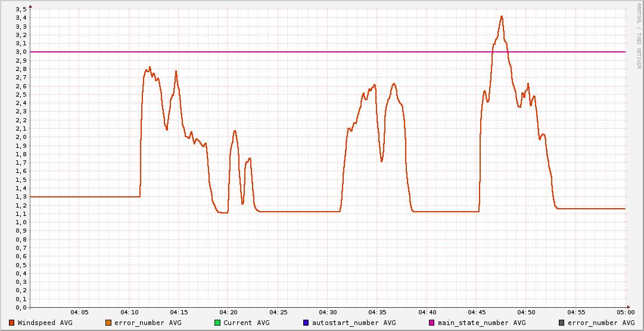The image size is (644, 331).
Task: Click the red Windspeed AVG legend swatch
Action: pos(12,323)
